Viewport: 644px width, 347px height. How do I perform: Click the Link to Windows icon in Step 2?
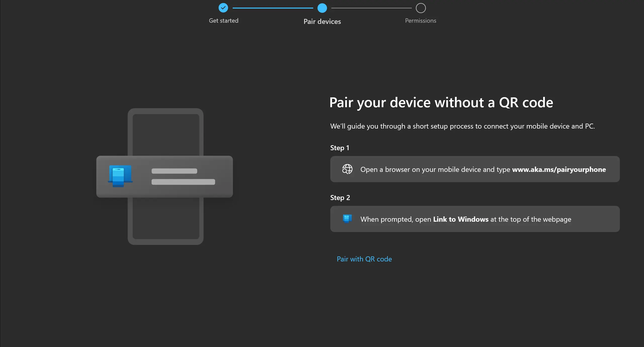tap(347, 219)
